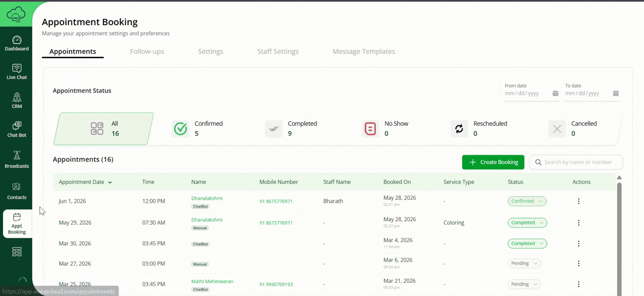Open actions menu for Mar 25, 2026 row
Screen dimensions: 644x296
point(579,284)
